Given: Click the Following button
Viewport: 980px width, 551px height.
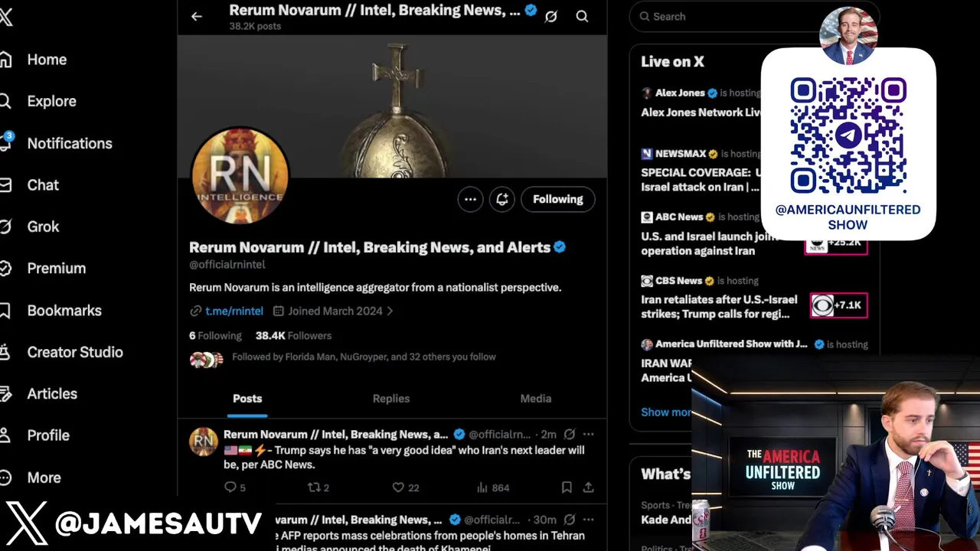Looking at the screenshot, I should [558, 199].
